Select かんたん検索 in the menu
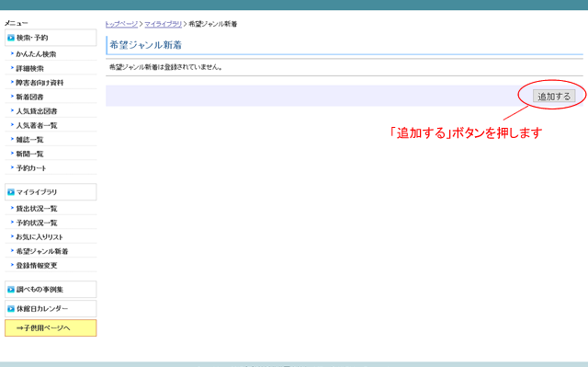 point(36,54)
